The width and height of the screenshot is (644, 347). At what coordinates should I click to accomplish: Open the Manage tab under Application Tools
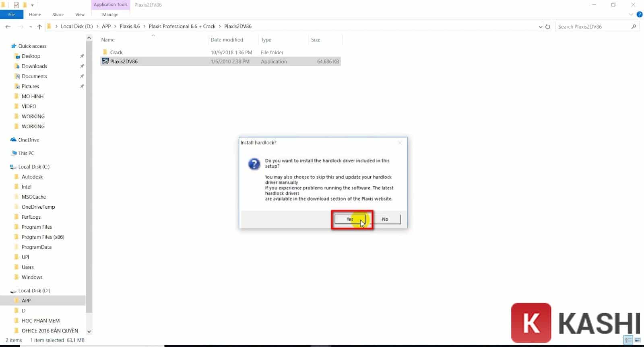110,14
